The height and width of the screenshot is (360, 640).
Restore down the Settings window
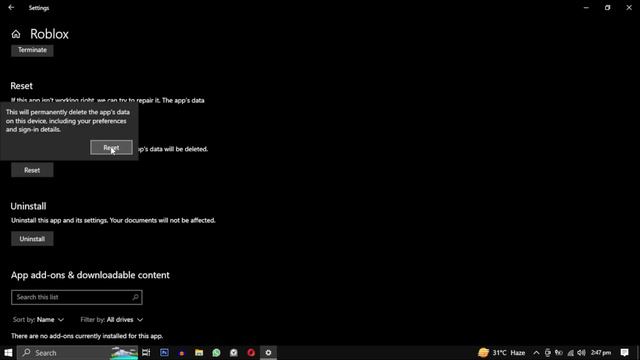pos(607,7)
